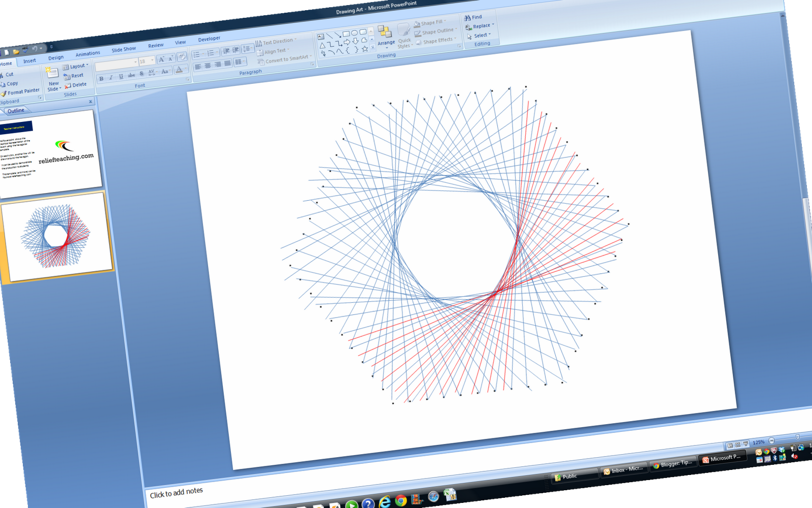This screenshot has height=508, width=812.
Task: Open the Text Direction dropdown
Action: (x=277, y=42)
